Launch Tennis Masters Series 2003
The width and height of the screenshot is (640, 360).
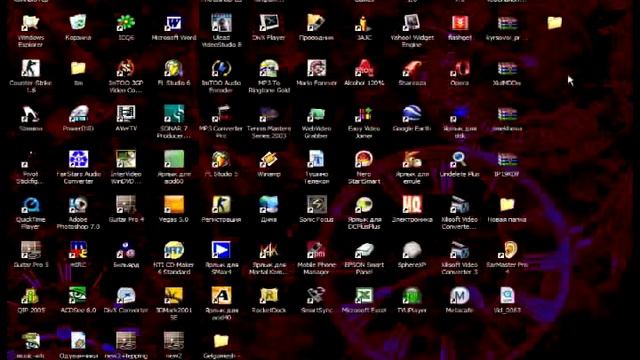(269, 114)
